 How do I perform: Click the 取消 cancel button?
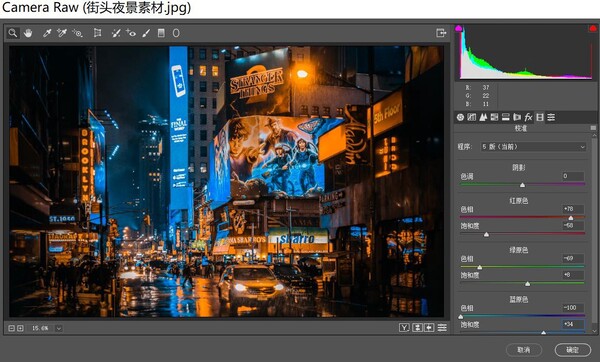pyautogui.click(x=524, y=350)
